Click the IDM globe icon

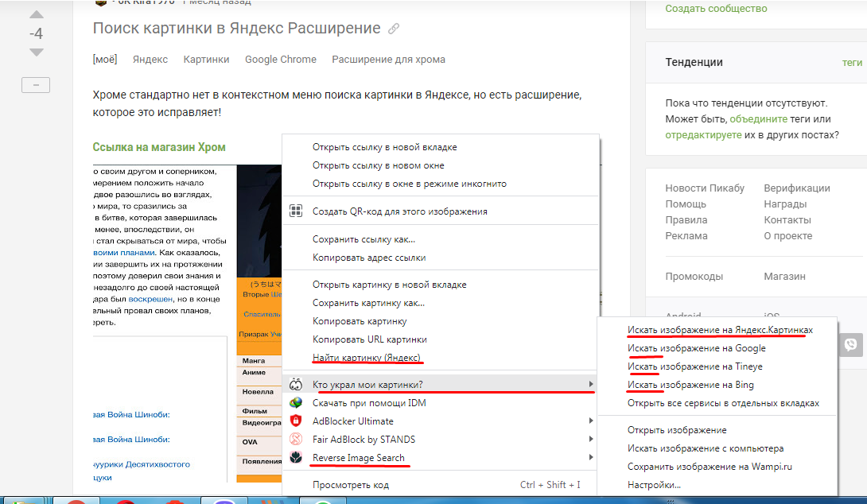[297, 403]
